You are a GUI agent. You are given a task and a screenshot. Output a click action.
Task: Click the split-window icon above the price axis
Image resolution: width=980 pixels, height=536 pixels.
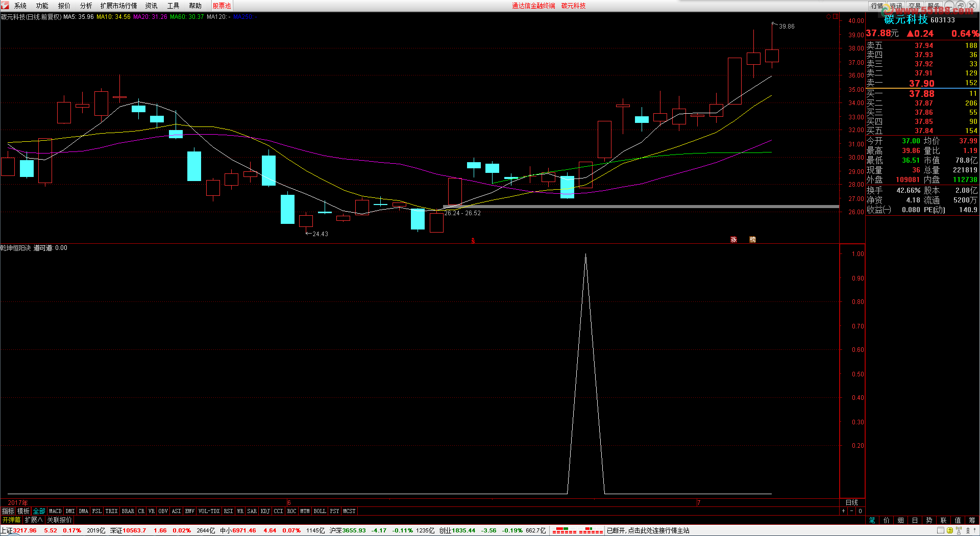click(836, 17)
